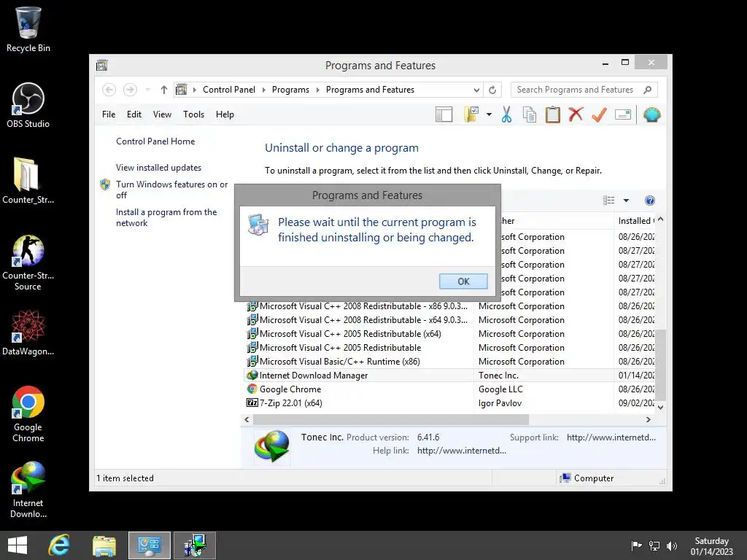Screen dimensions: 747x560
Task: Open the Google Chrome desktop shortcut
Action: 28,414
